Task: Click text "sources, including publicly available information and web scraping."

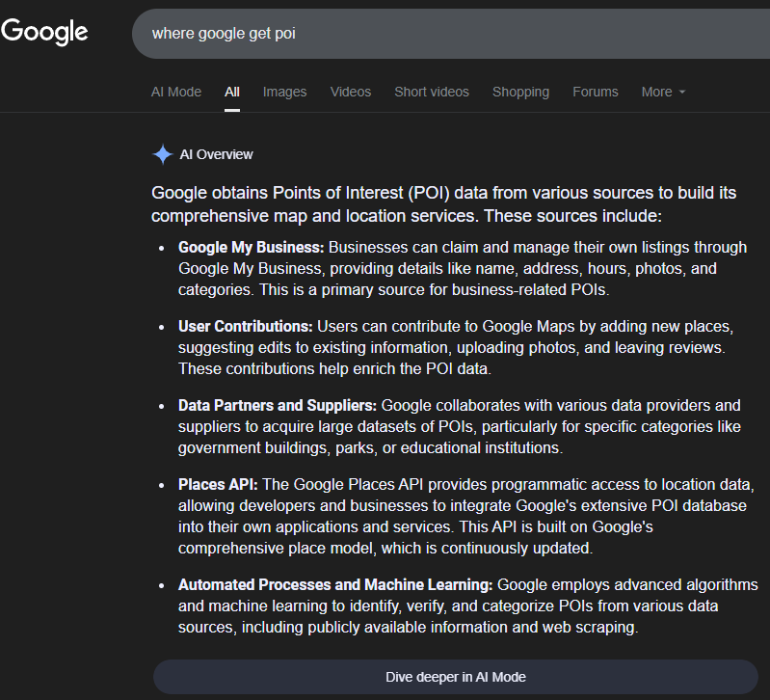Action: (x=408, y=628)
